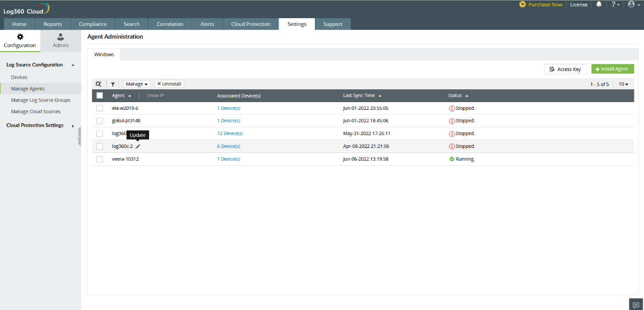Open the 12 Device(s) link

[x=230, y=134]
